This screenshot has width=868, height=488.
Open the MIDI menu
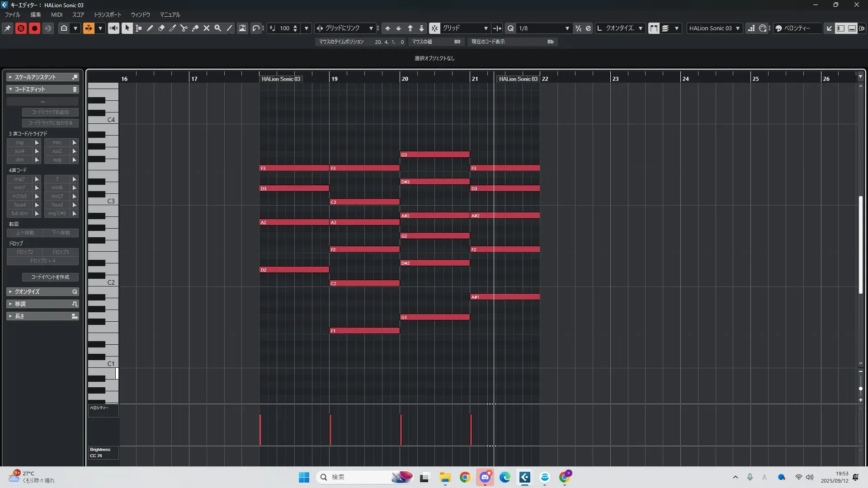tap(57, 14)
